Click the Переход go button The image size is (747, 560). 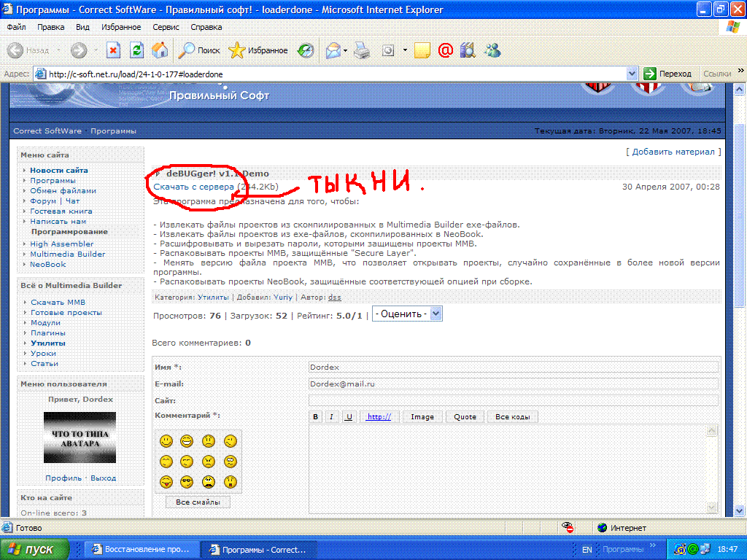667,74
